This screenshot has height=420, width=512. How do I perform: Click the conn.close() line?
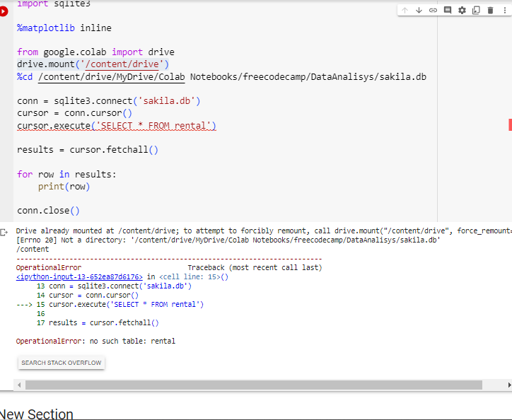48,211
